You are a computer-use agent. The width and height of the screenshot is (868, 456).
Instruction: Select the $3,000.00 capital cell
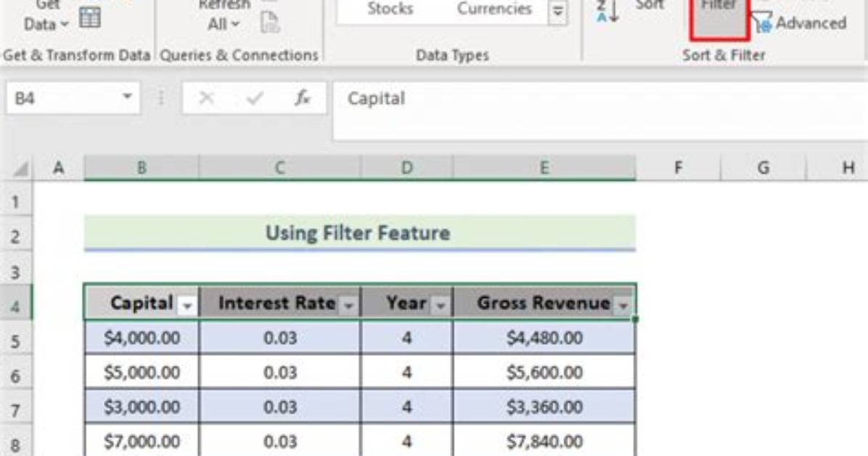pos(142,406)
